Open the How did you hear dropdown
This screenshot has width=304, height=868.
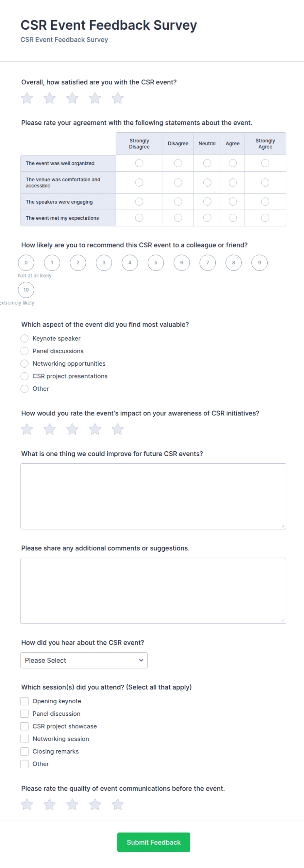84,660
